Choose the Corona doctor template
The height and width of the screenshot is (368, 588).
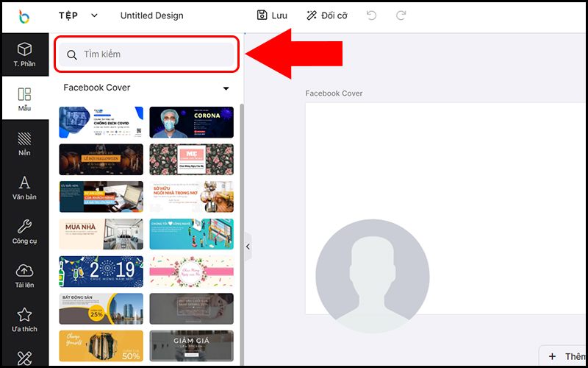192,122
